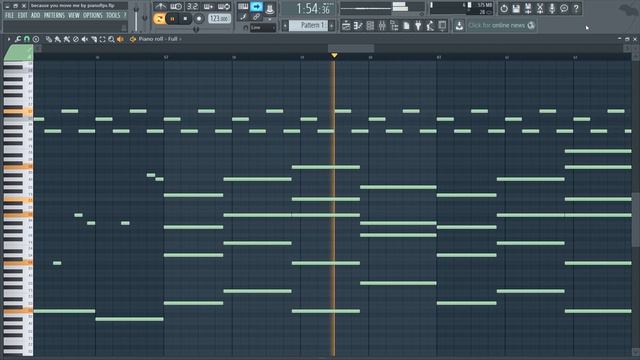The width and height of the screenshot is (640, 360).
Task: Click the record button
Action: [199, 19]
